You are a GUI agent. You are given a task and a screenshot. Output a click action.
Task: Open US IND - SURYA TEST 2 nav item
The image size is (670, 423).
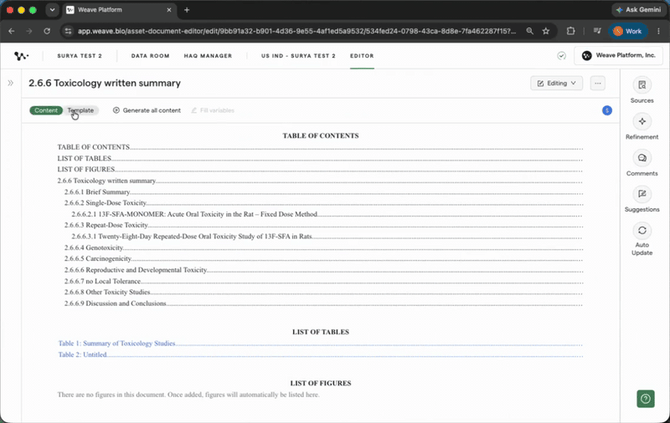click(x=298, y=56)
